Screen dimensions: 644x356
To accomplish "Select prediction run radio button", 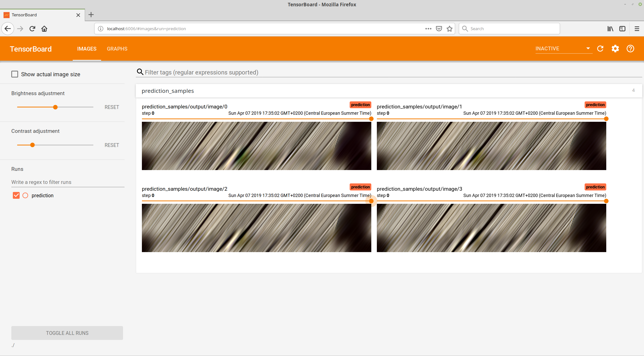I will tap(25, 195).
